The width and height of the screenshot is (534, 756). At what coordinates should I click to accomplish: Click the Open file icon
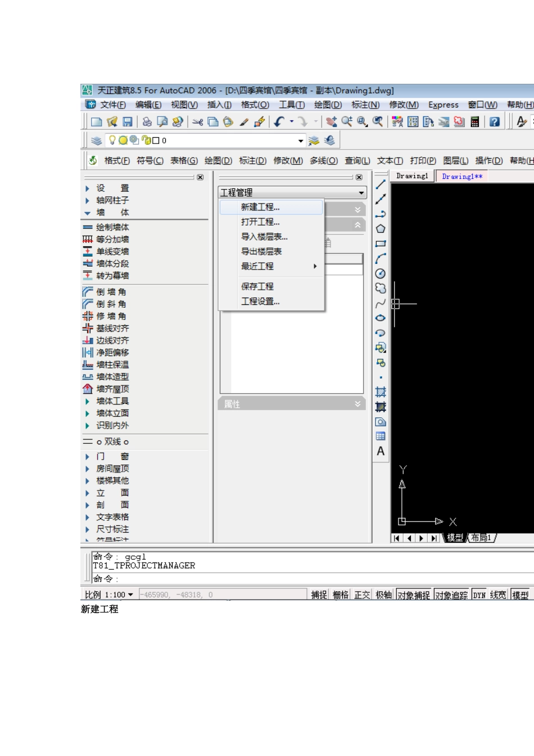(x=112, y=121)
